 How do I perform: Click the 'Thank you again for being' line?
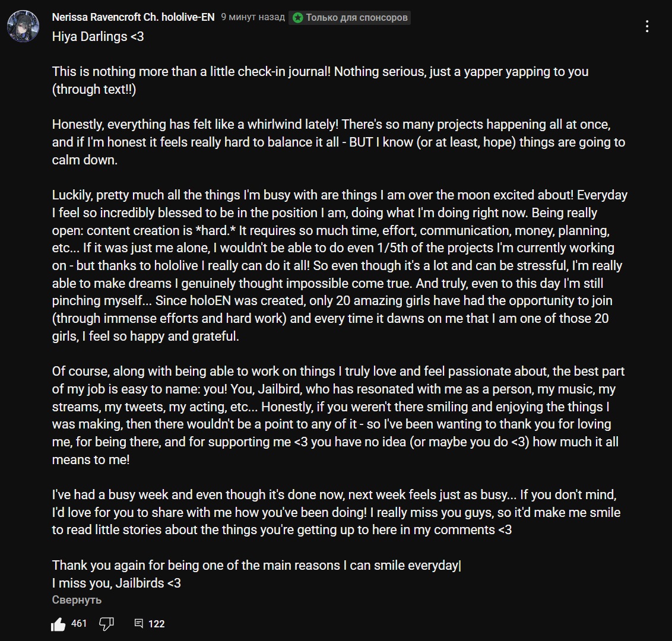255,565
